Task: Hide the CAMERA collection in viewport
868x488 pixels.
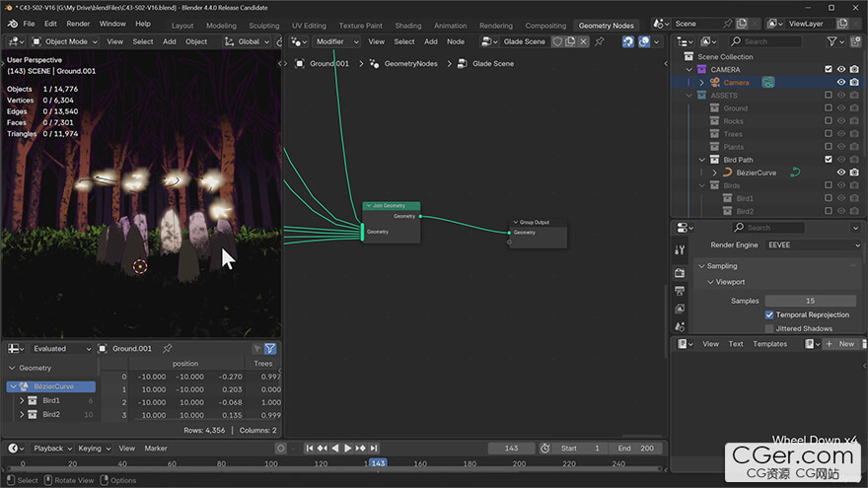Action: coord(840,69)
